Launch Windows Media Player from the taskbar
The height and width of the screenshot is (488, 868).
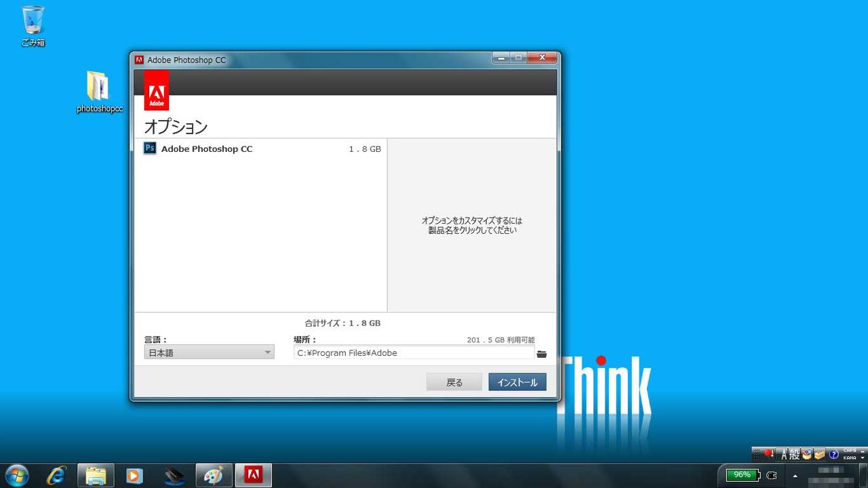point(135,475)
